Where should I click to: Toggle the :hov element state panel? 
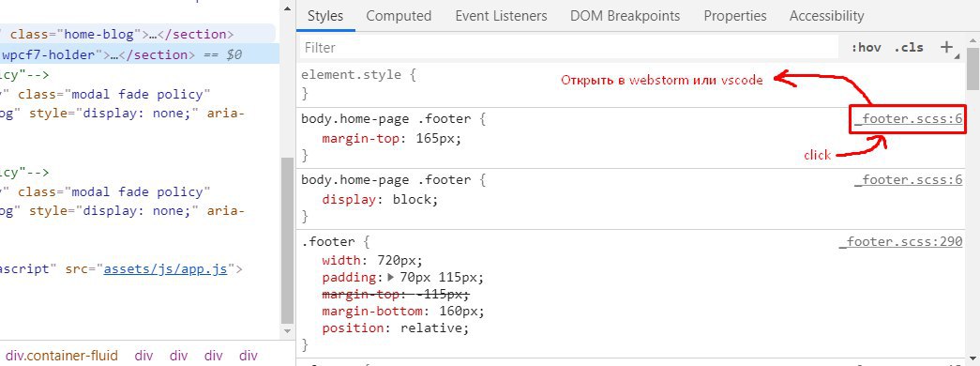tap(866, 48)
